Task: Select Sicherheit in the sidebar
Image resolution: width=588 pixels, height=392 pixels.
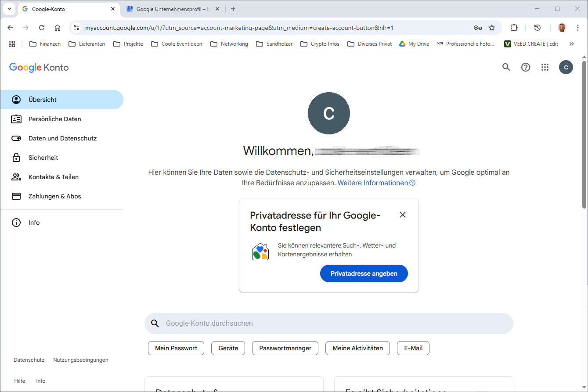Action: point(43,158)
